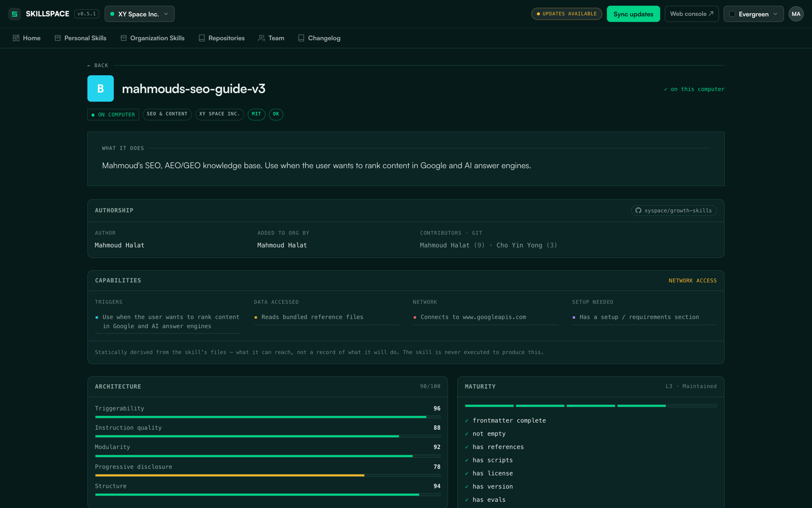Open the Team page
Screen dimensions: 812x508
pos(272,38)
